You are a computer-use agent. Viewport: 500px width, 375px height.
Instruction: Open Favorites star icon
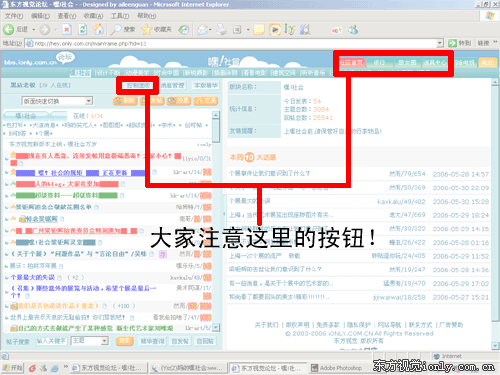pyautogui.click(x=146, y=30)
